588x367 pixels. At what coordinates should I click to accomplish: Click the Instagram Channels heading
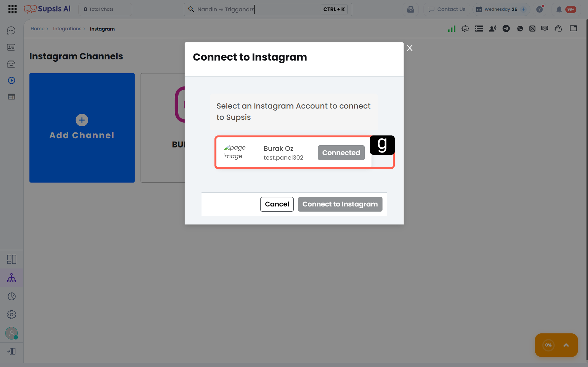pos(76,56)
